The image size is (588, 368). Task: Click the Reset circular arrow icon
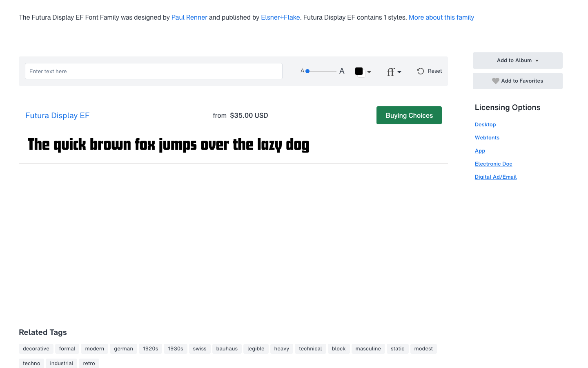pyautogui.click(x=420, y=71)
